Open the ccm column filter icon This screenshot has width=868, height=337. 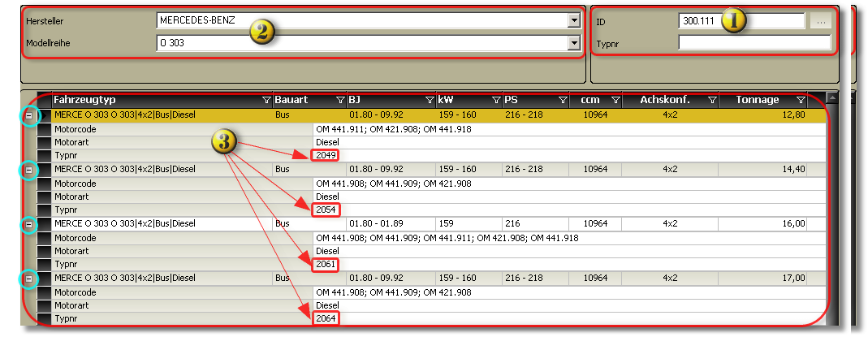615,100
